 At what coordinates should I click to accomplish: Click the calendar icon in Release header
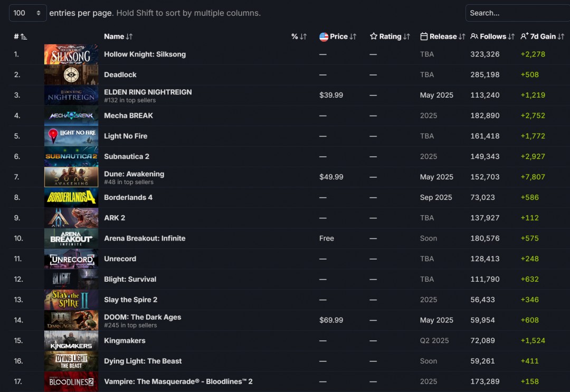point(424,37)
